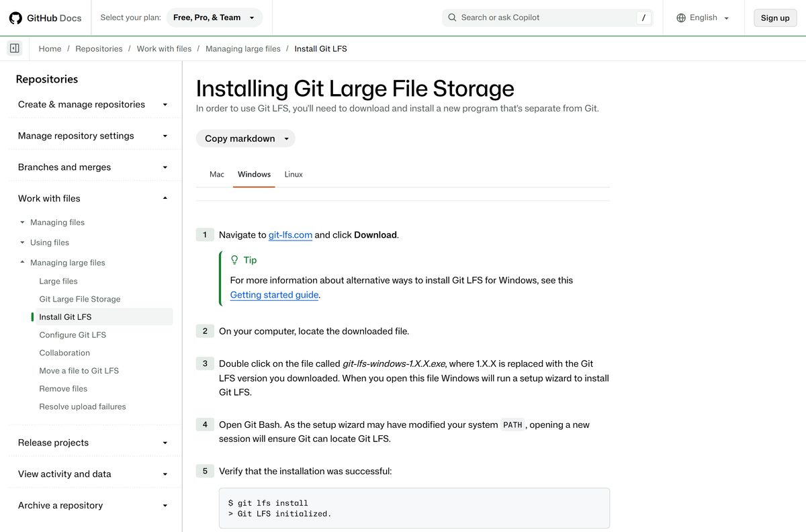This screenshot has width=806, height=532.
Task: Click the globe language icon
Action: [682, 17]
